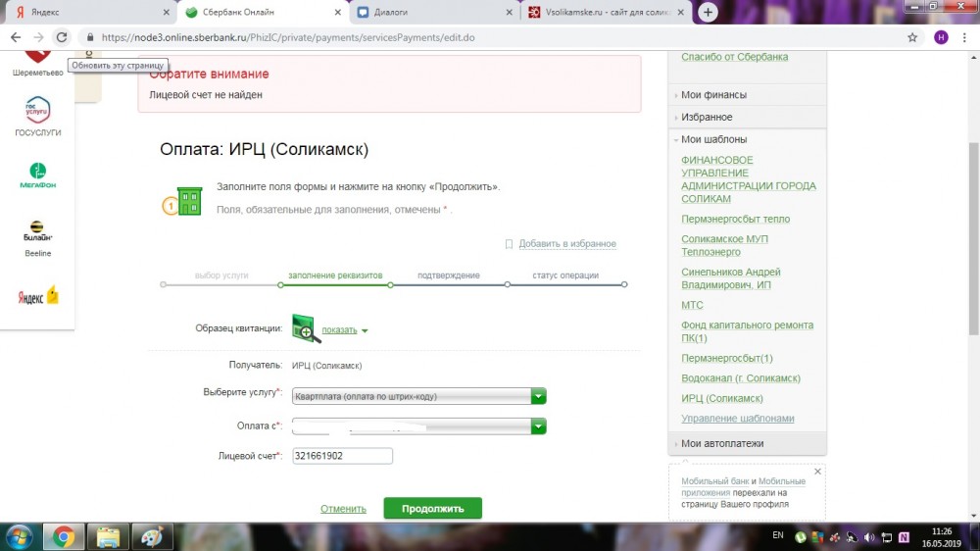The width and height of the screenshot is (980, 551).
Task: Click the Yandex money icon
Action: tap(37, 295)
